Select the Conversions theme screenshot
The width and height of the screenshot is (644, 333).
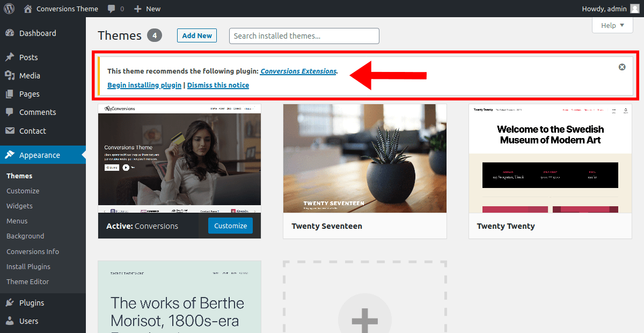tap(179, 158)
